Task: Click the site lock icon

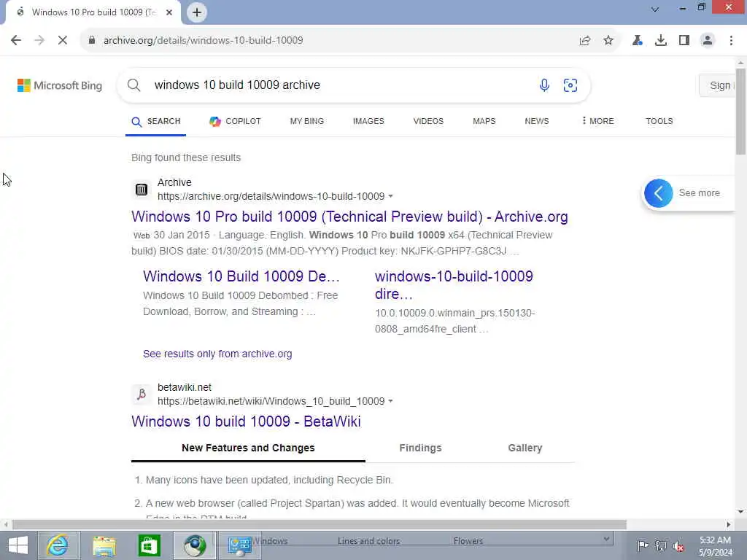Action: point(91,41)
